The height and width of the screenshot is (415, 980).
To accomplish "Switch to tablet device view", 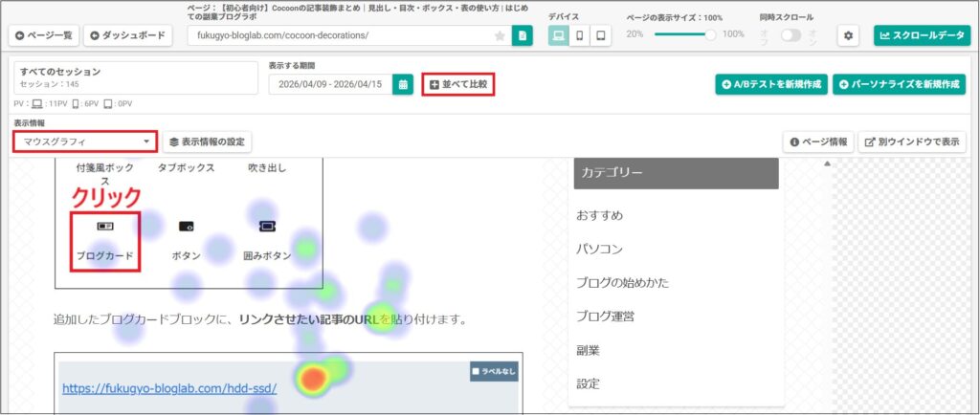I will point(601,35).
